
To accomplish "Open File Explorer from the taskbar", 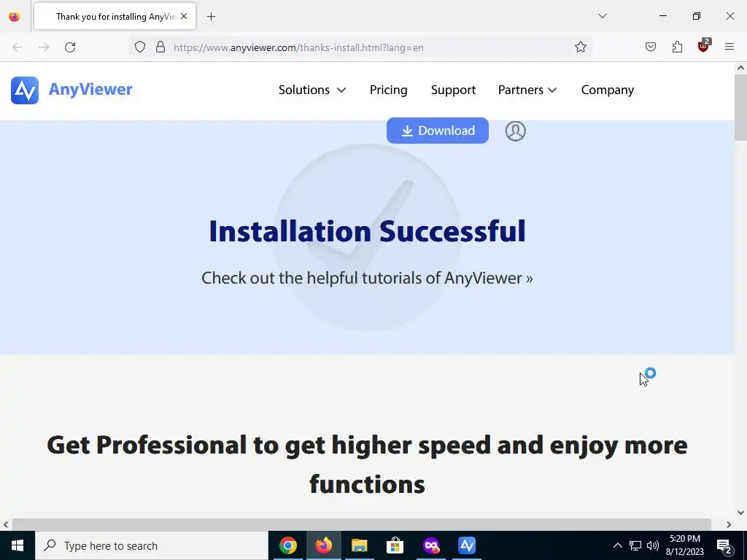I will 359,545.
